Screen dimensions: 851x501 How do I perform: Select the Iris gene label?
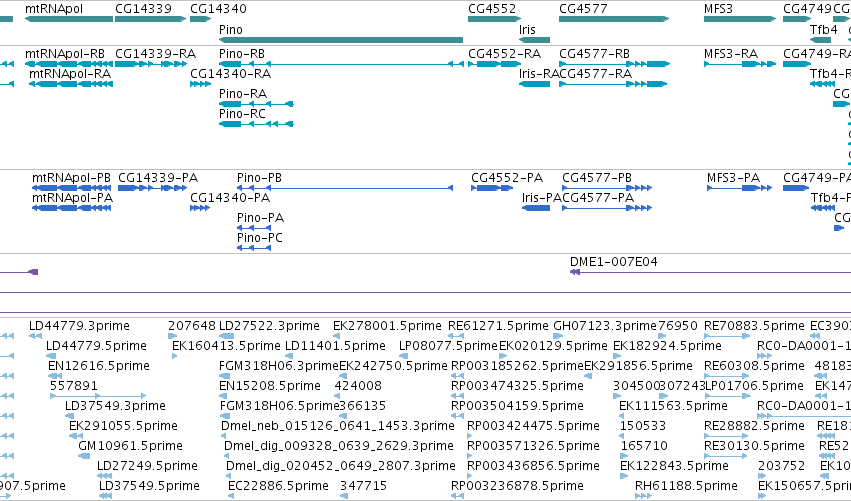527,30
